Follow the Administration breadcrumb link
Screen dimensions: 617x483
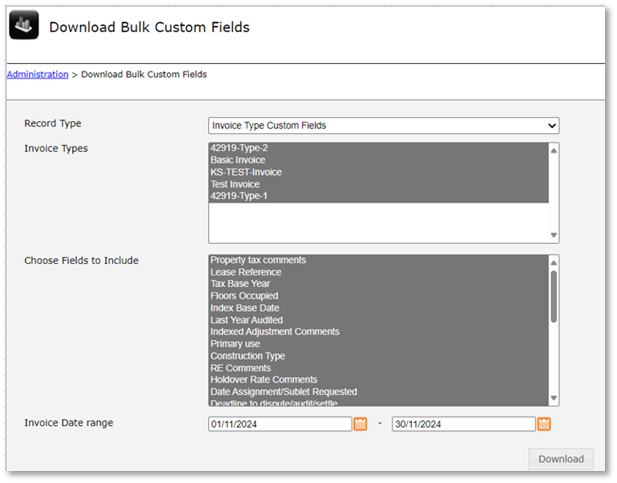37,74
